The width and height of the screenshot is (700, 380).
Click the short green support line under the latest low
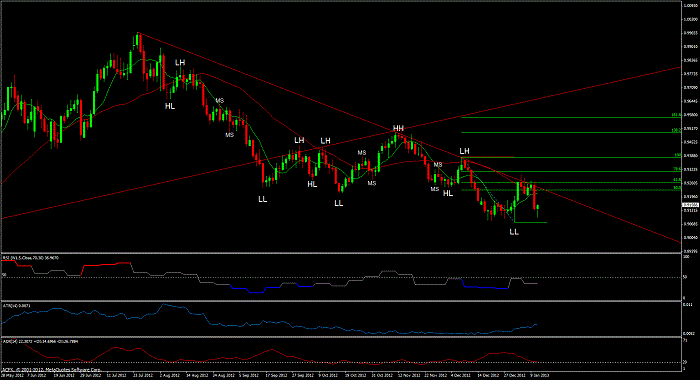click(530, 222)
